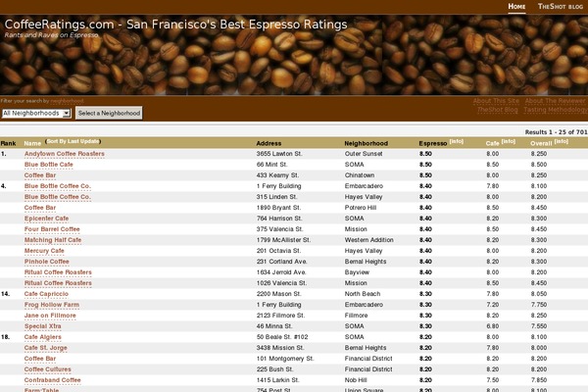Click the Address column header

(x=269, y=143)
